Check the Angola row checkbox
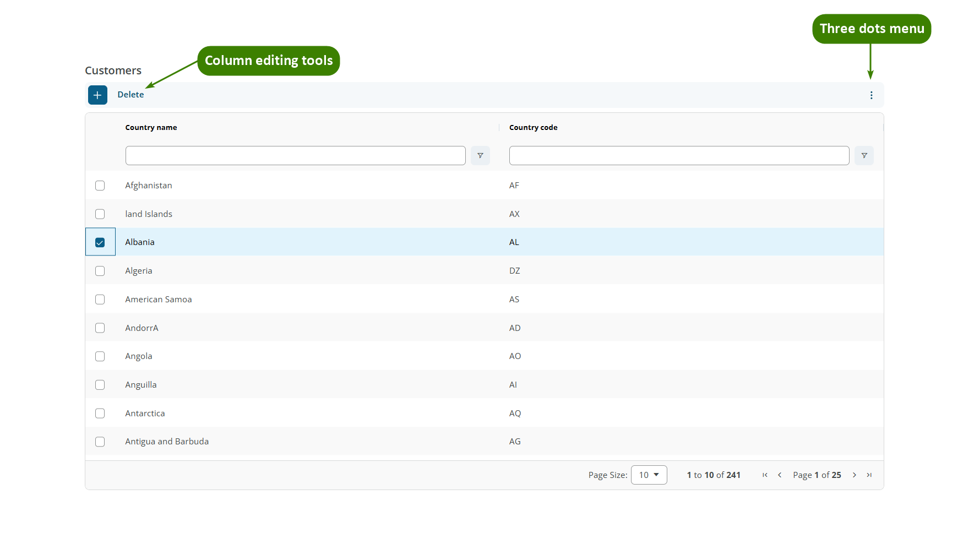This screenshot has width=974, height=560. (100, 356)
